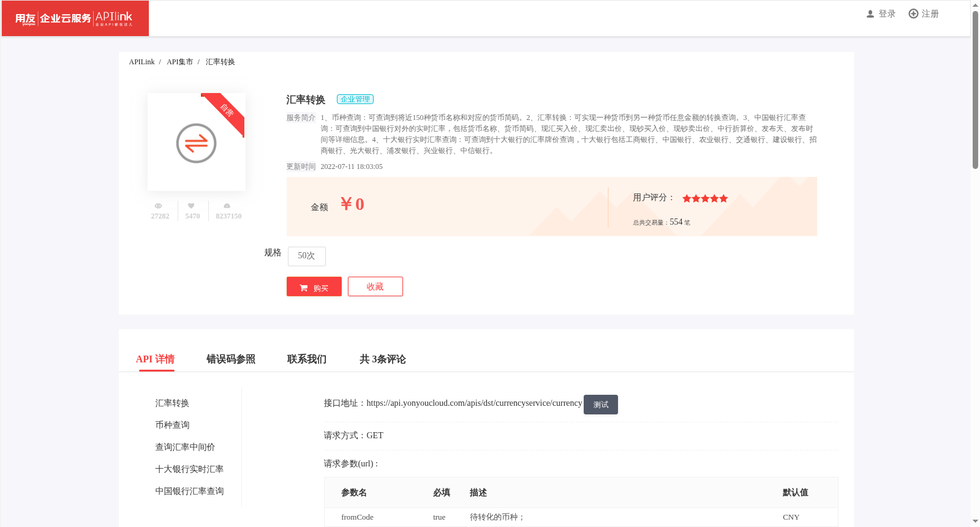The width and height of the screenshot is (980, 527).
Task: Click the 购买 buy button
Action: 314,286
